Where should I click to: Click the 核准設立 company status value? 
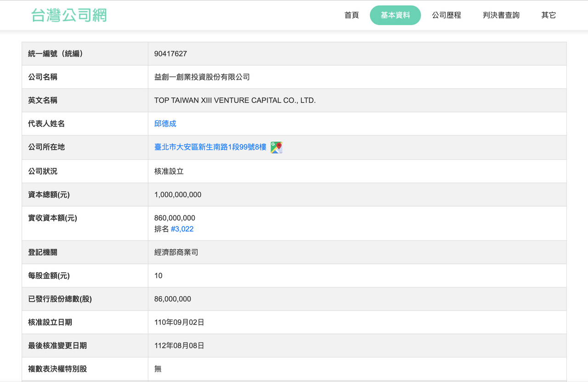point(169,171)
